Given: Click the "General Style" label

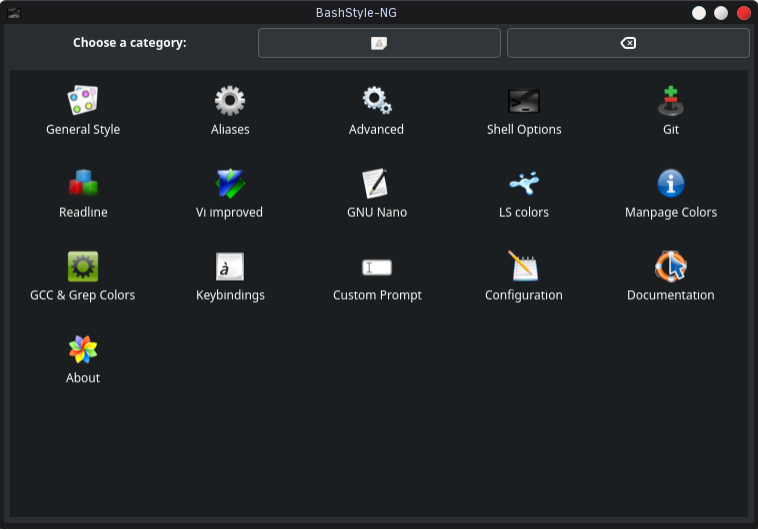Looking at the screenshot, I should (x=83, y=130).
